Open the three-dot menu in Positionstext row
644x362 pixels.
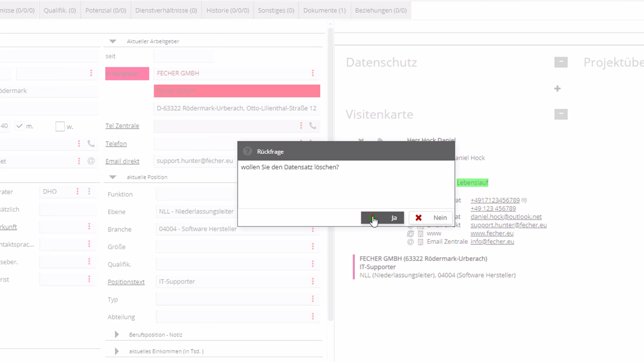[x=312, y=282]
